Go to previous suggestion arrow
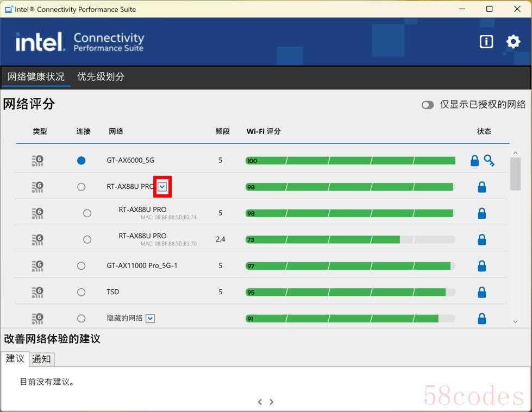 [260, 402]
